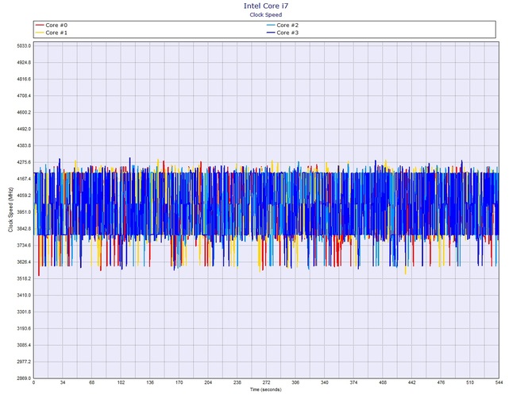The width and height of the screenshot is (532, 399).
Task: Click the 408 tick on time axis
Action: [x=383, y=382]
